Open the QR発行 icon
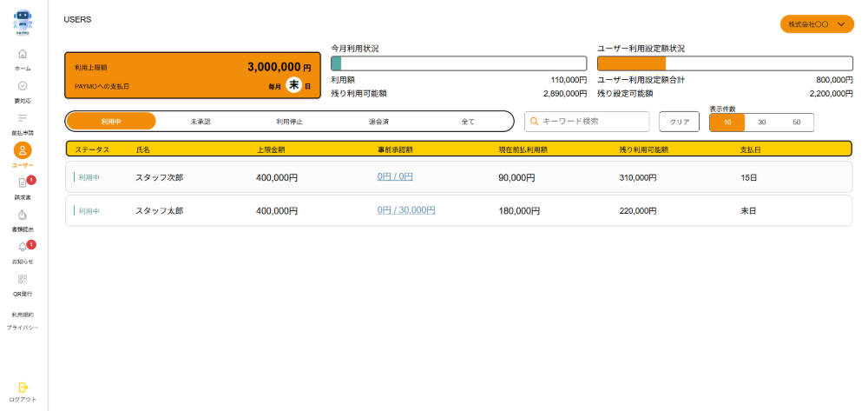This screenshot has height=411, width=868. [x=23, y=280]
